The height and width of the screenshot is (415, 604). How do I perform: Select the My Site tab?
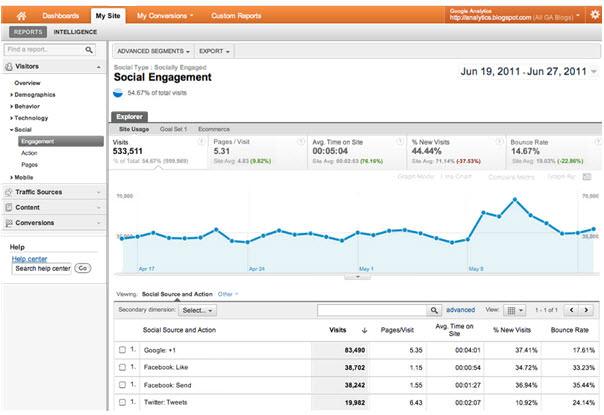(x=108, y=16)
